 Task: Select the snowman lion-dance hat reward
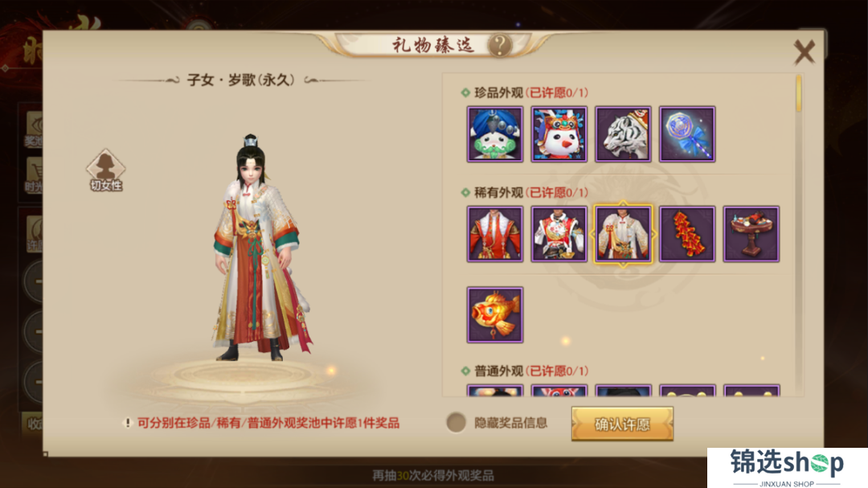tap(559, 134)
